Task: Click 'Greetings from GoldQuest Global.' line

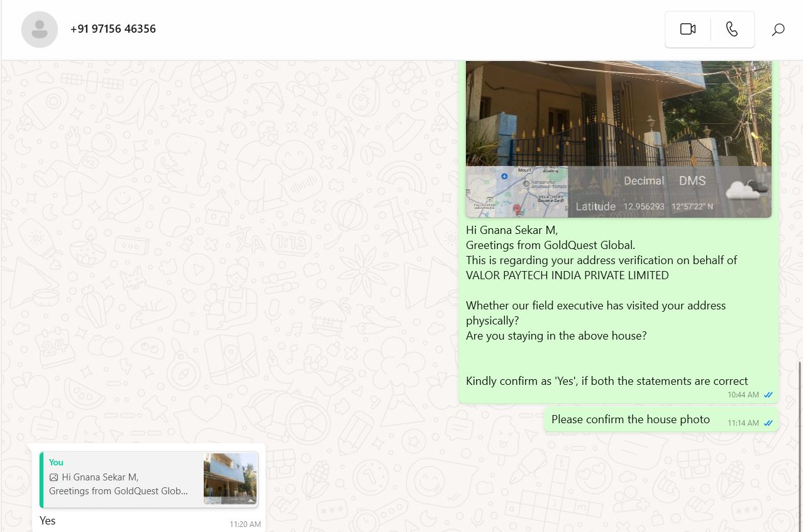Action: point(550,245)
